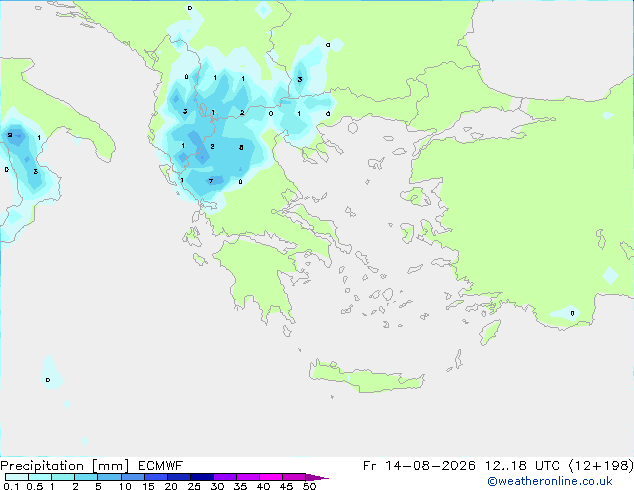This screenshot has width=634, height=490.
Task: Open the weatheronline.co.uk copyright link
Action: click(550, 481)
